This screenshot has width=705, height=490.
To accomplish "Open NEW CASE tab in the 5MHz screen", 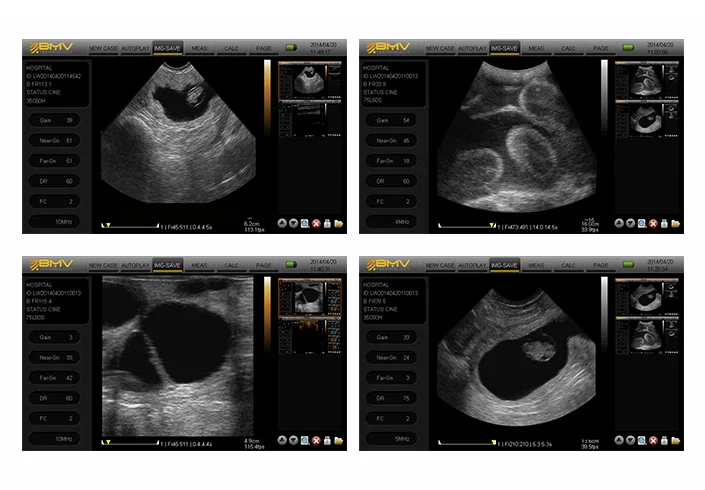I will pyautogui.click(x=440, y=265).
